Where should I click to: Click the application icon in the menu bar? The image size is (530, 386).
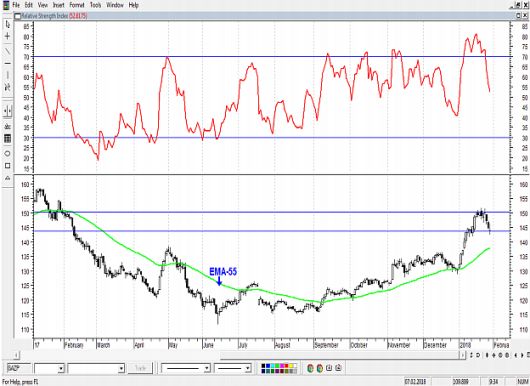pyautogui.click(x=6, y=5)
